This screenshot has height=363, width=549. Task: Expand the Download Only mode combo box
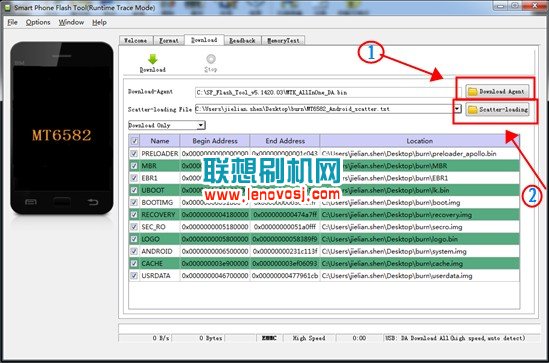point(201,125)
